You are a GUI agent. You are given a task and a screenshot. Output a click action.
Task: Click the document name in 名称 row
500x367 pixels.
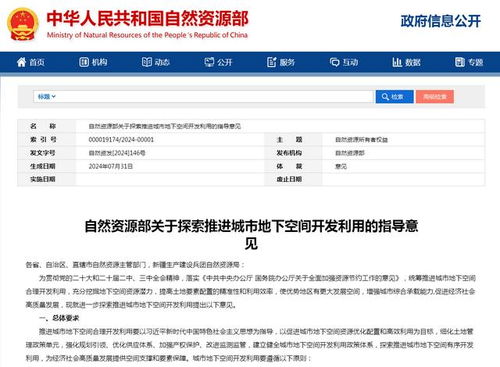point(164,126)
